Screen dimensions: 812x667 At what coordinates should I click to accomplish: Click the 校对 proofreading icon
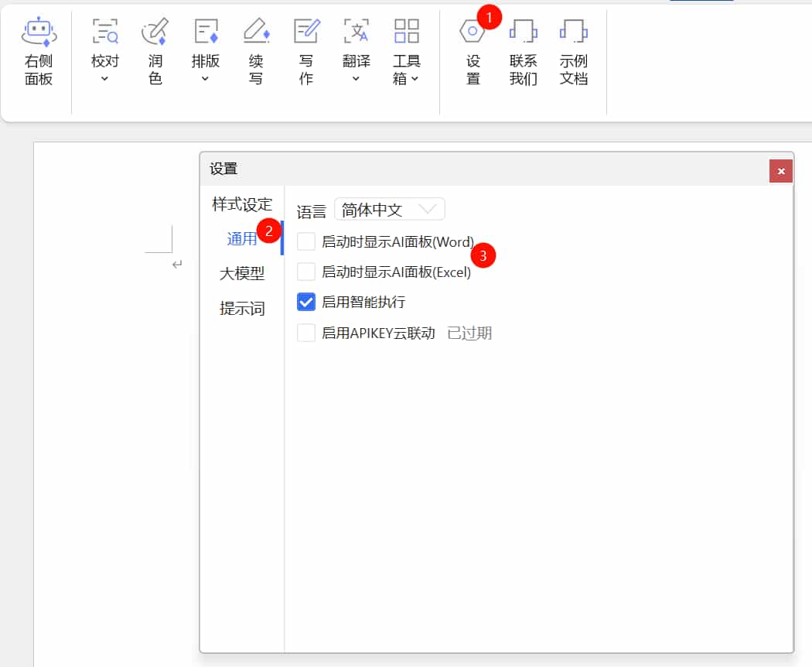pyautogui.click(x=105, y=32)
